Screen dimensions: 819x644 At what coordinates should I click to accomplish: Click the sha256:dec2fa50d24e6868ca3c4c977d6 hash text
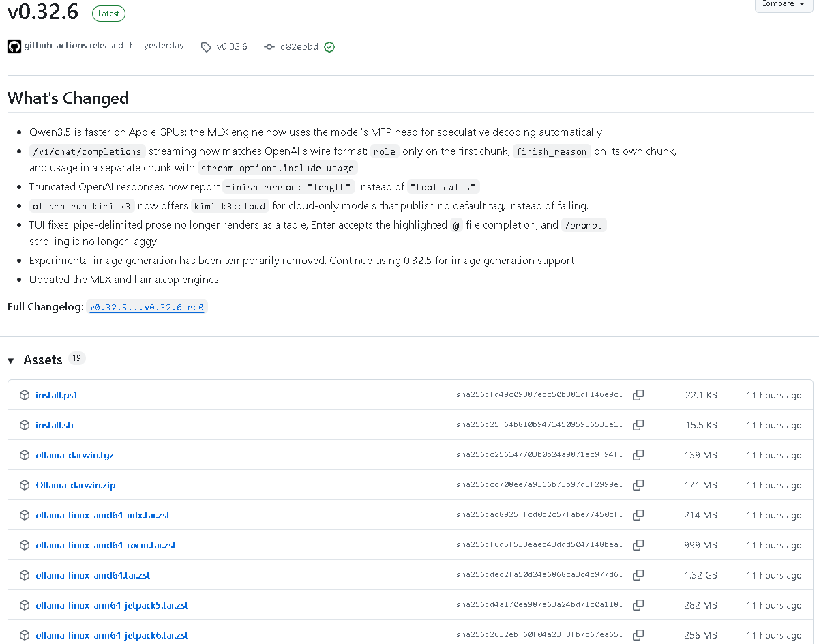pyautogui.click(x=539, y=575)
